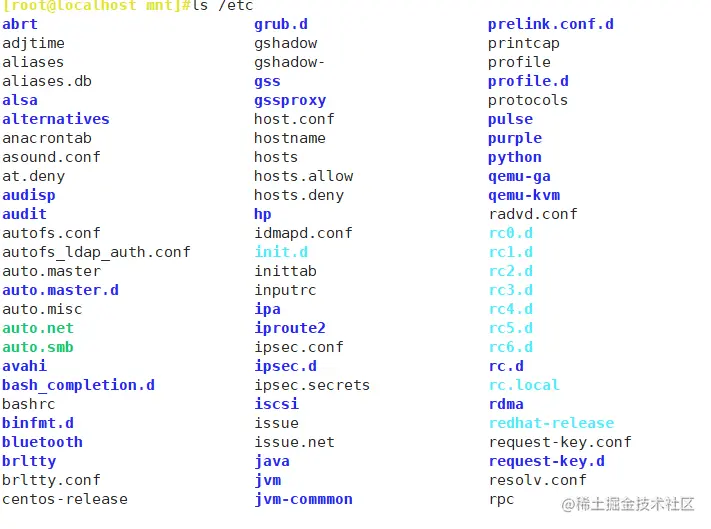The image size is (711, 529).
Task: Select the resolv.conf file
Action: [538, 480]
